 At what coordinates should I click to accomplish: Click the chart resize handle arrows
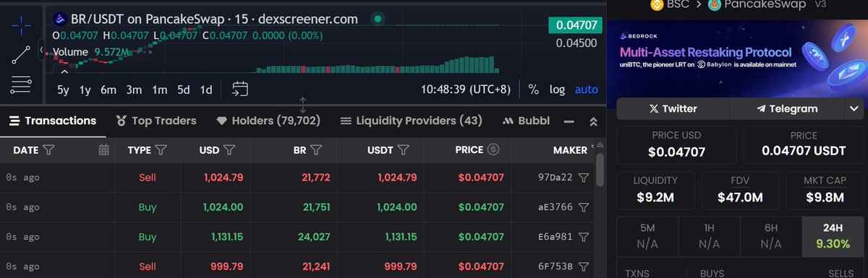302,105
